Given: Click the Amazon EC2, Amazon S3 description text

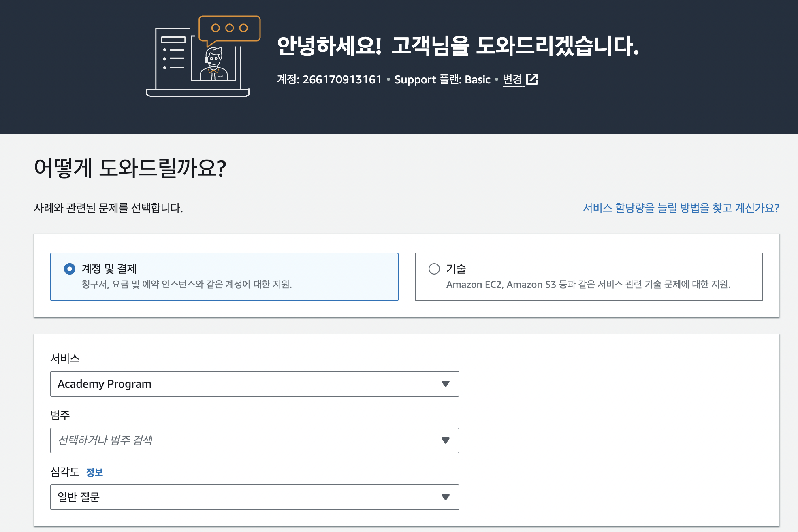Looking at the screenshot, I should click(x=588, y=285).
